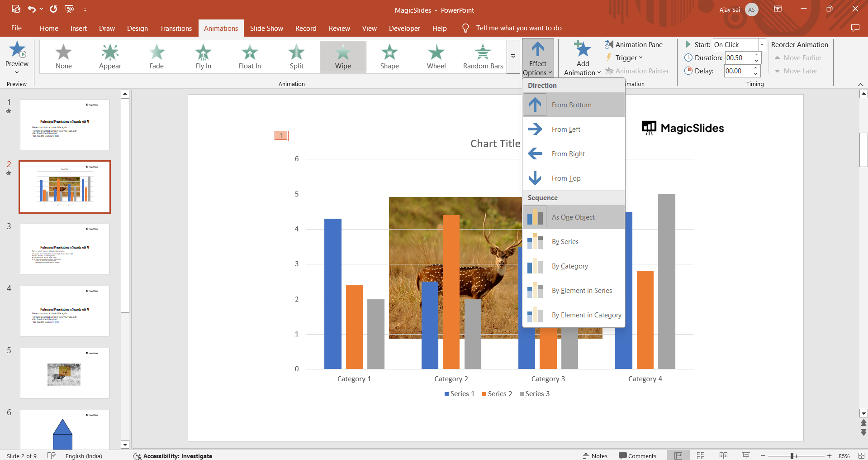The width and height of the screenshot is (868, 460).
Task: Open Ribbon Display Options
Action: click(x=778, y=9)
